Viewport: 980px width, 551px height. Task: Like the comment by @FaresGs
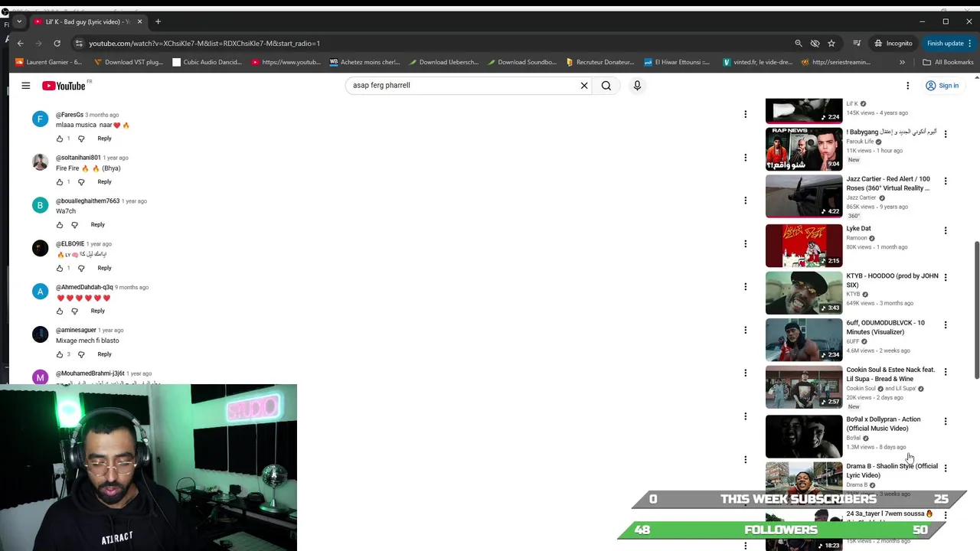pyautogui.click(x=60, y=139)
